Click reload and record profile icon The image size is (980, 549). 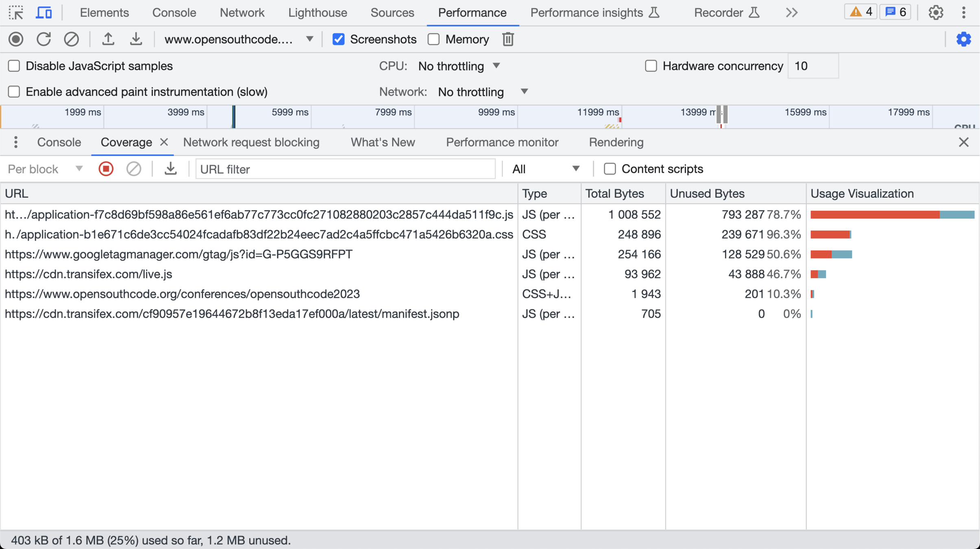click(44, 39)
